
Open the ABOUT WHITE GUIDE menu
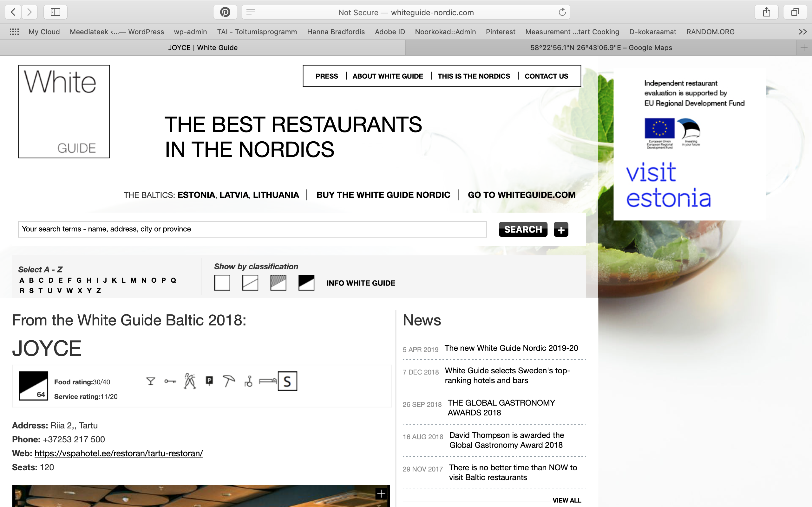(x=388, y=76)
